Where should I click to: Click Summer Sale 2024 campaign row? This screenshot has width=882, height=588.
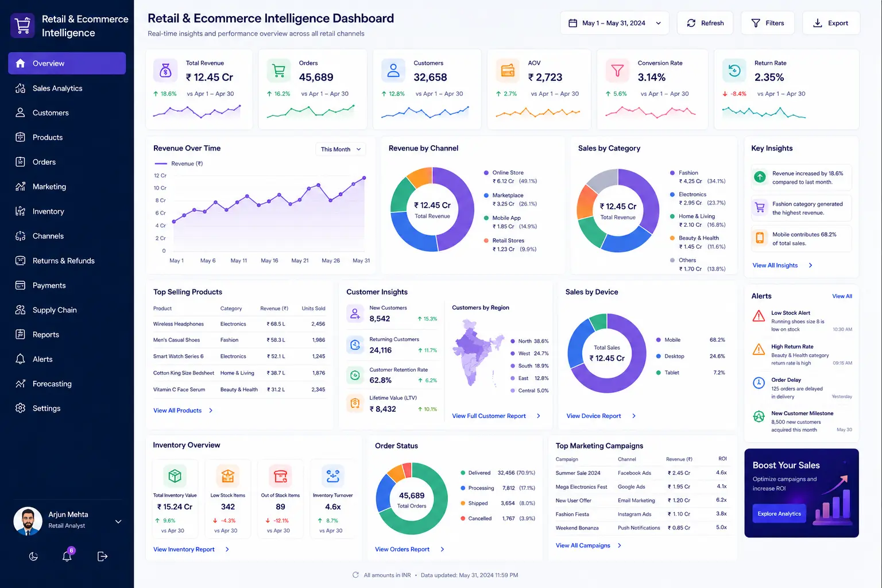641,473
